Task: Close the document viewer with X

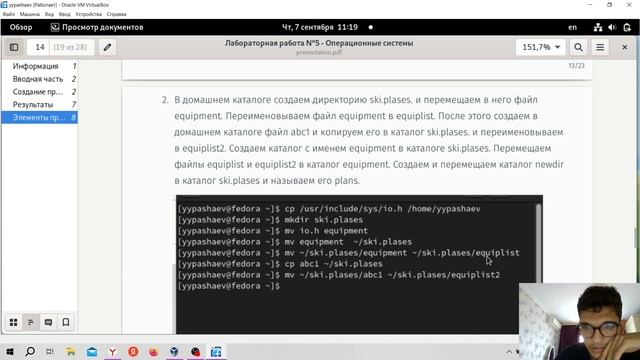Action: (x=624, y=47)
